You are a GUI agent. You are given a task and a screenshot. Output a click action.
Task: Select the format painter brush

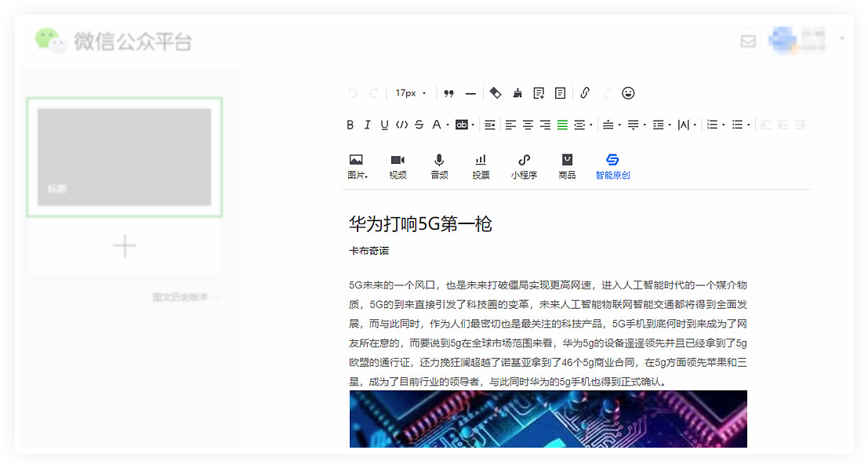tap(517, 93)
